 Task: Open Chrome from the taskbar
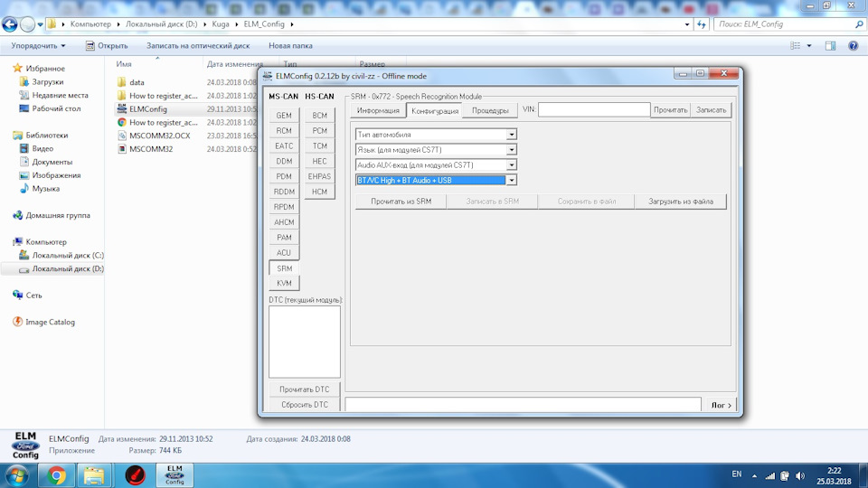(x=56, y=475)
